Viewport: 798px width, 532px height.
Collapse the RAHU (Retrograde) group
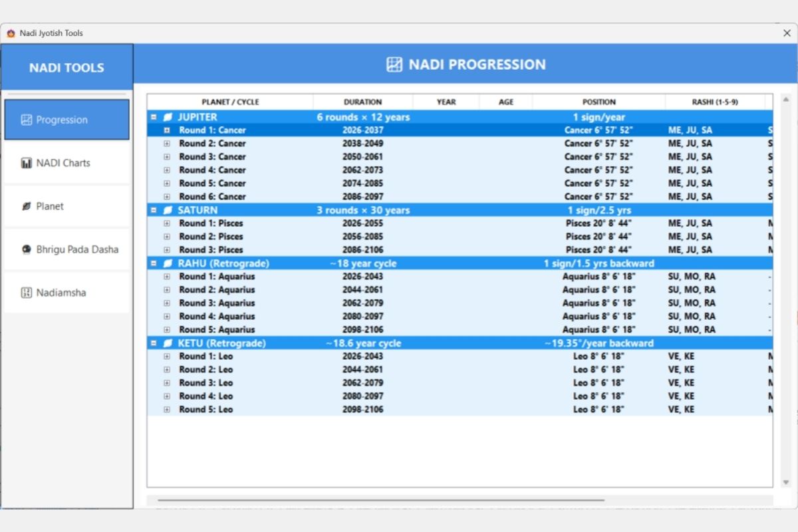pyautogui.click(x=154, y=263)
